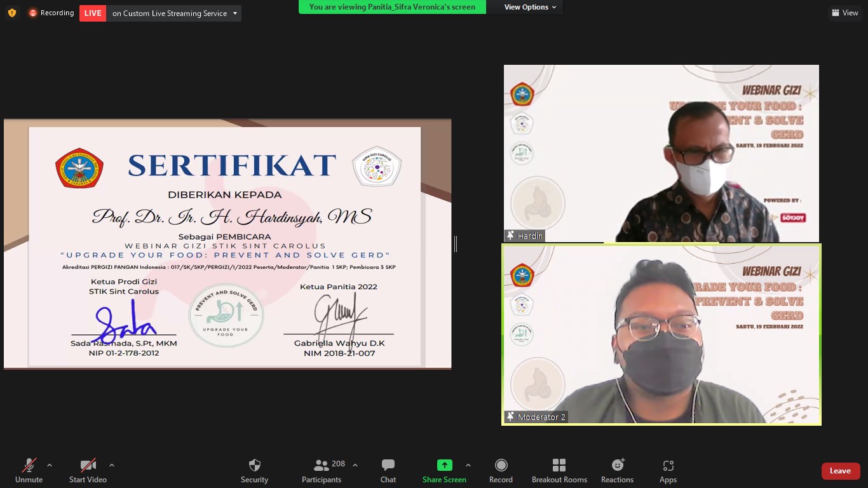Viewport: 868px width, 488px height.
Task: Click the red Leave button
Action: [840, 471]
